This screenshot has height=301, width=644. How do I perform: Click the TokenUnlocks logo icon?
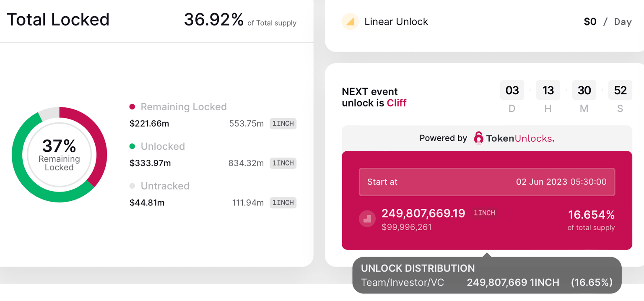(x=478, y=138)
